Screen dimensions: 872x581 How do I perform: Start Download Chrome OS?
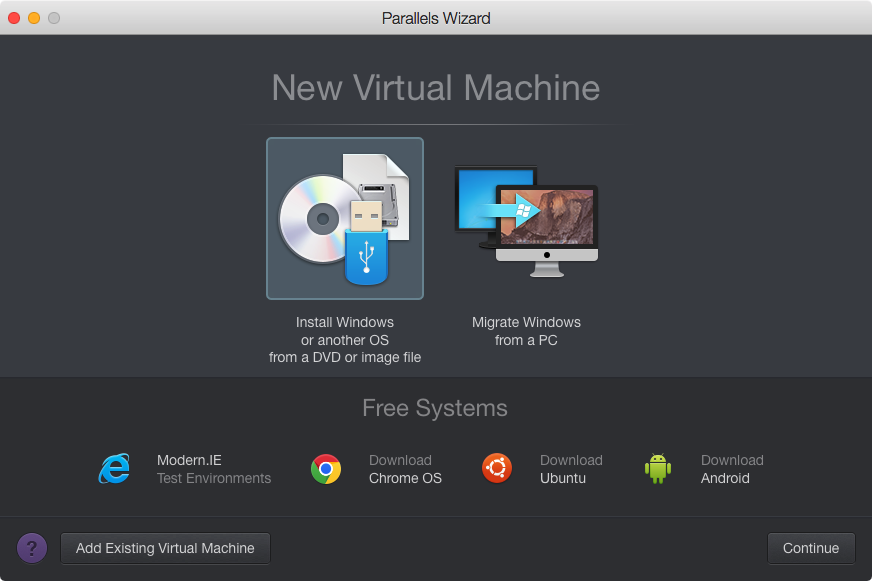[405, 469]
